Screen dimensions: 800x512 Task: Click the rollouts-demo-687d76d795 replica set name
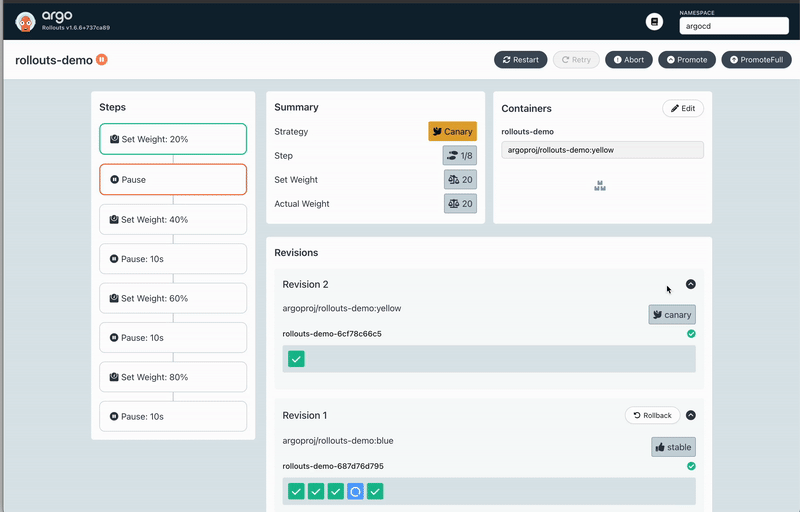(333, 466)
